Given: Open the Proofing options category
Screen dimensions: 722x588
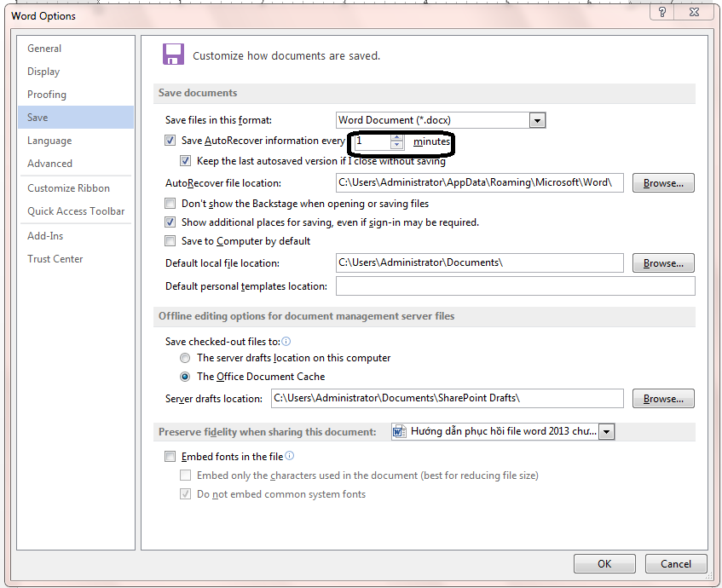Looking at the screenshot, I should (47, 95).
